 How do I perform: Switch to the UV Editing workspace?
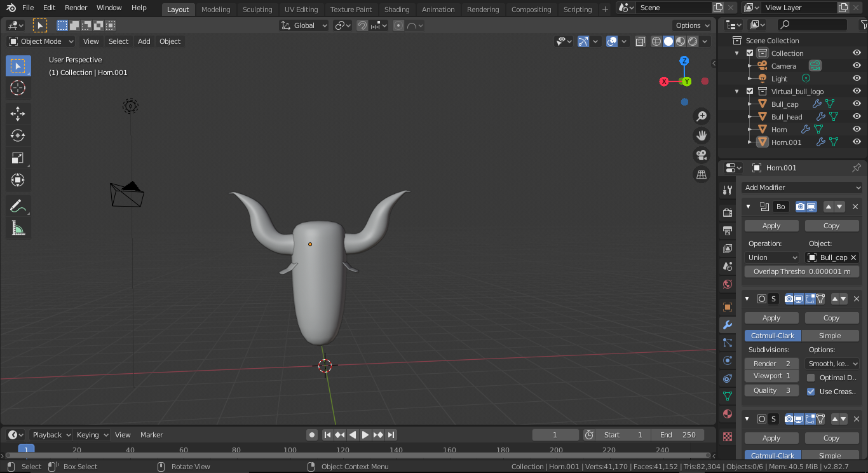tap(301, 10)
